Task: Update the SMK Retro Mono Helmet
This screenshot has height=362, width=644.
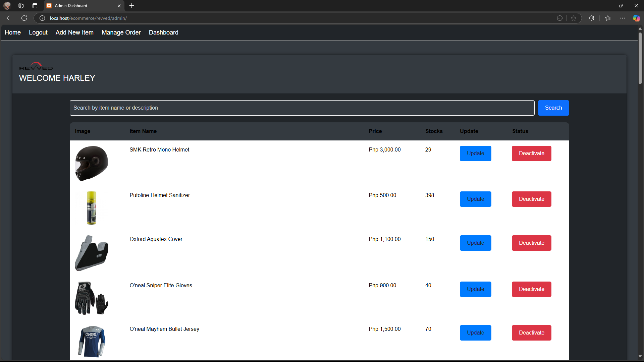Action: (x=475, y=154)
